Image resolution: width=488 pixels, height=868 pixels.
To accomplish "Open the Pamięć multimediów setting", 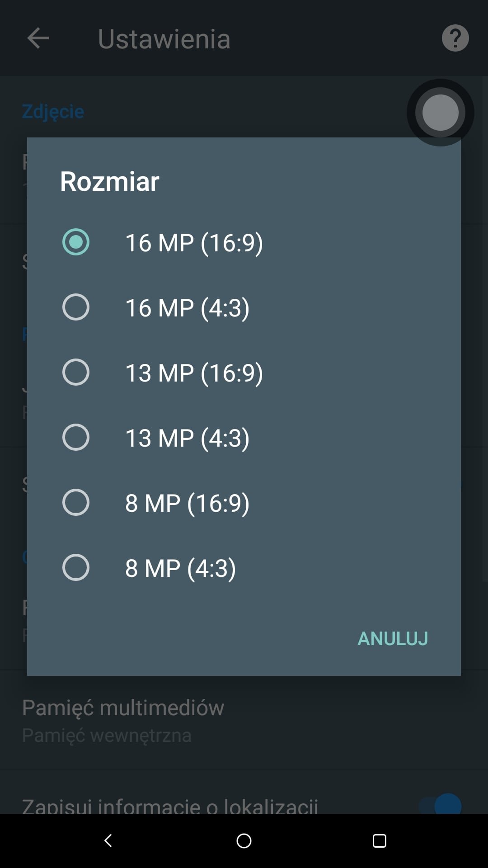I will tap(244, 720).
